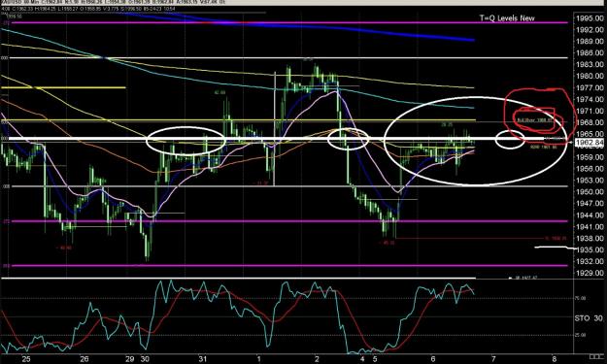Click the 1947.00 price axis label

[x=590, y=204]
